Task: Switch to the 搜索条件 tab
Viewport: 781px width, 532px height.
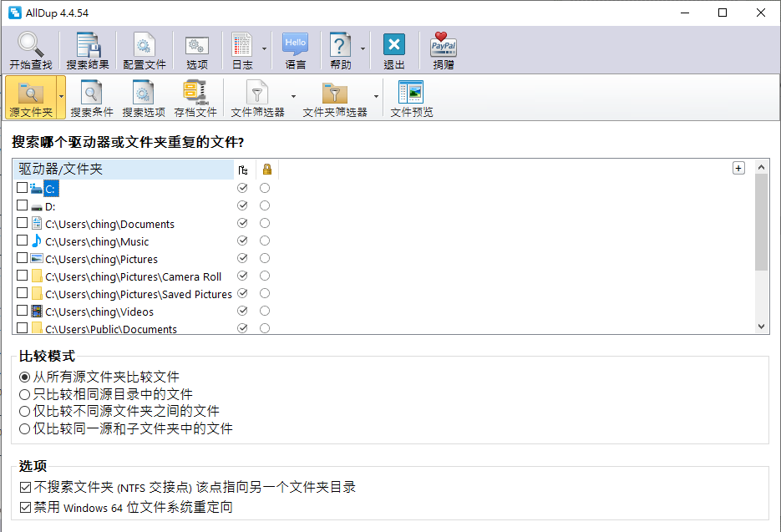Action: [92, 98]
